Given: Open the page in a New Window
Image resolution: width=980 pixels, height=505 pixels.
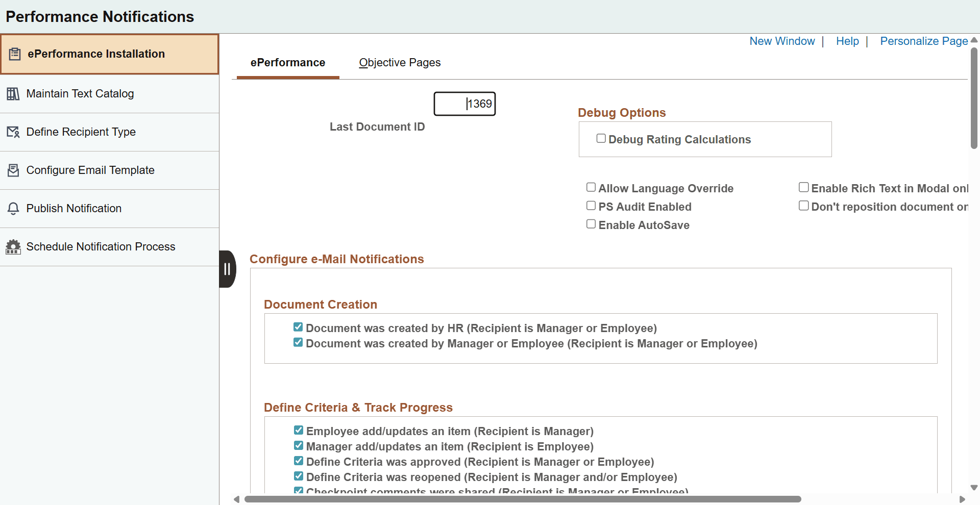Looking at the screenshot, I should [x=782, y=41].
